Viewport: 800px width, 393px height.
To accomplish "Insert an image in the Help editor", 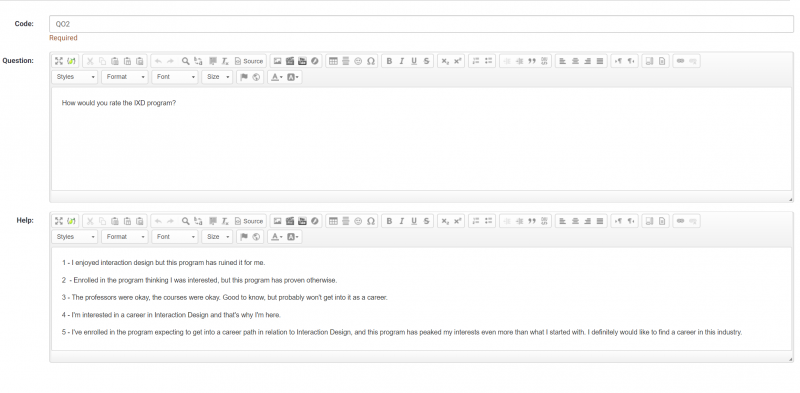I will [277, 222].
